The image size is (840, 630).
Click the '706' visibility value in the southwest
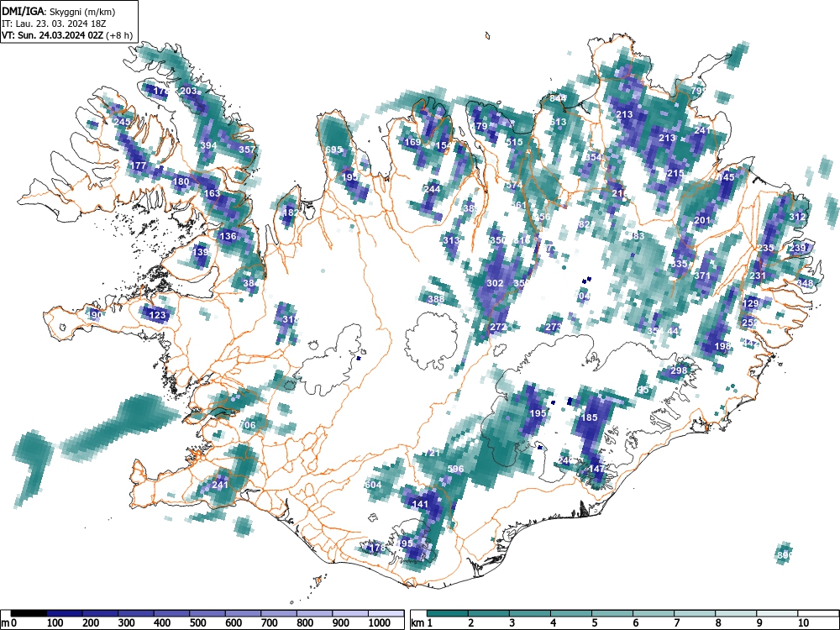click(247, 425)
